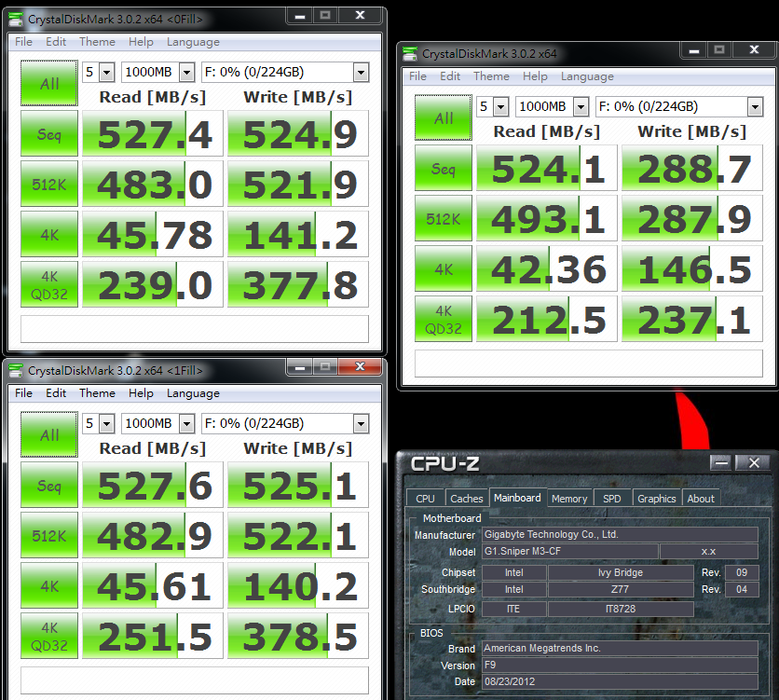779x700 pixels.
Task: Expand test count dropdown in 0Fill window
Action: point(107,73)
